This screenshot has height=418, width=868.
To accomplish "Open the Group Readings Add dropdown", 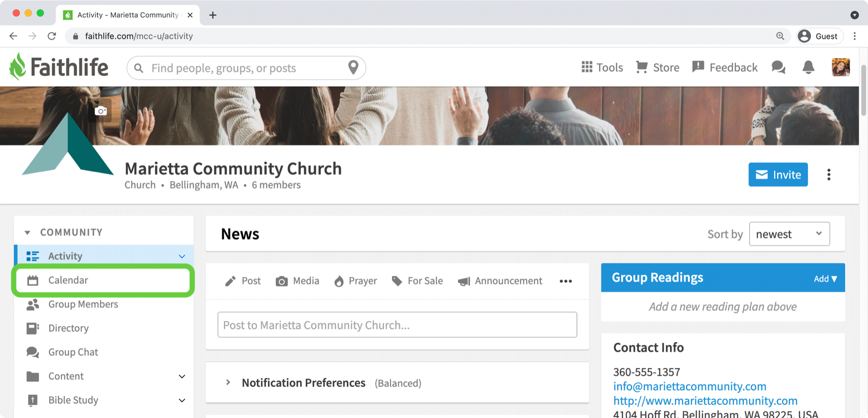I will click(825, 278).
